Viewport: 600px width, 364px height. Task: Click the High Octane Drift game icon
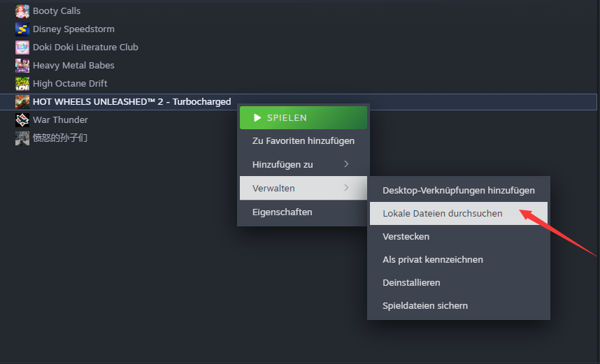tap(22, 84)
